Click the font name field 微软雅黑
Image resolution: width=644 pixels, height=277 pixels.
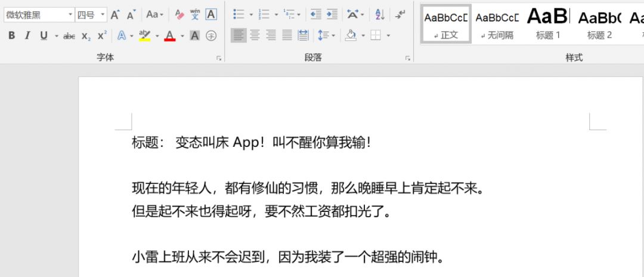[35, 15]
